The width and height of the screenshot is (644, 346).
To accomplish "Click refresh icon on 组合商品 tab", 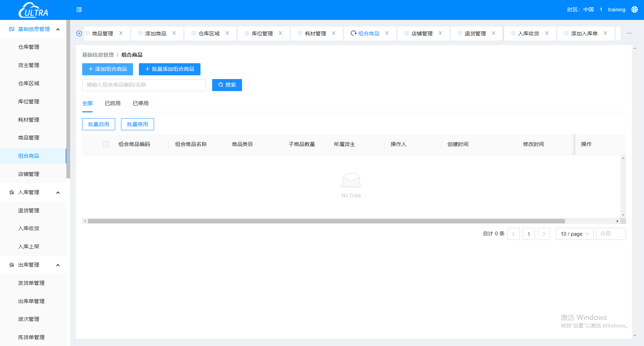I will click(353, 33).
